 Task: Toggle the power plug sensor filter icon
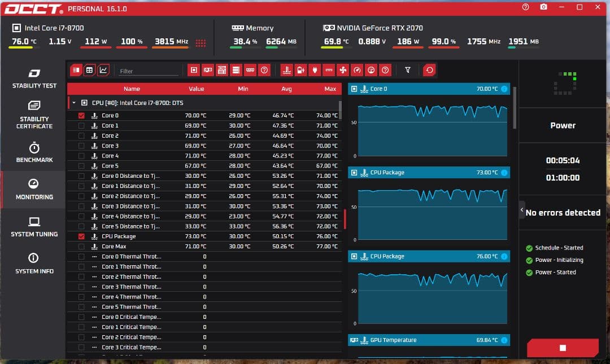click(315, 70)
